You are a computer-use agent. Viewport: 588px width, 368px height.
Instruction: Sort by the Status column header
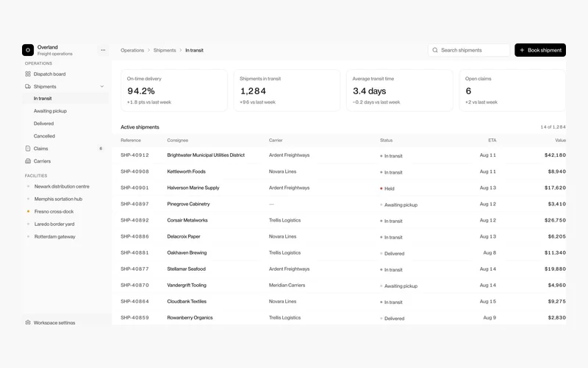(387, 141)
